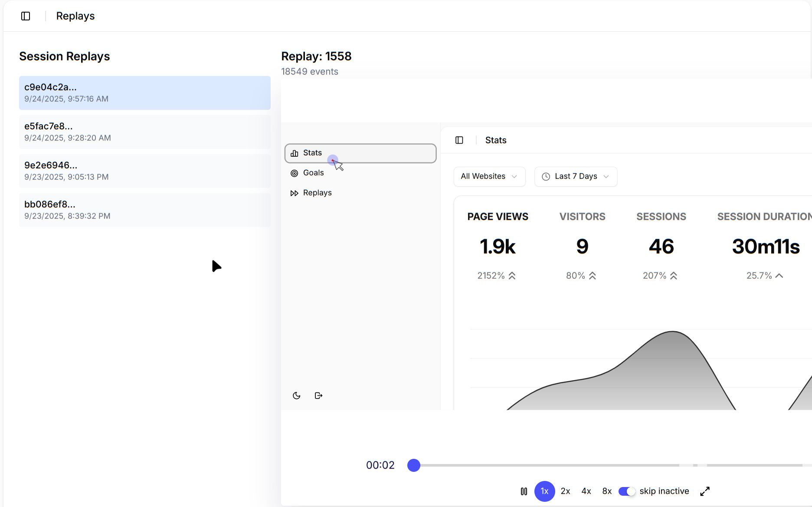Screen dimensions: 812x507
Task: Click the Stats bar chart icon
Action: click(294, 153)
